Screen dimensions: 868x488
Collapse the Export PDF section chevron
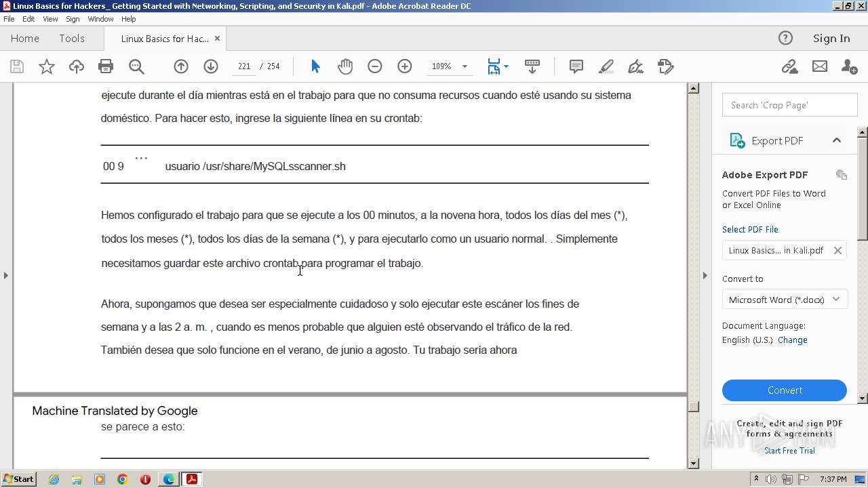click(837, 140)
